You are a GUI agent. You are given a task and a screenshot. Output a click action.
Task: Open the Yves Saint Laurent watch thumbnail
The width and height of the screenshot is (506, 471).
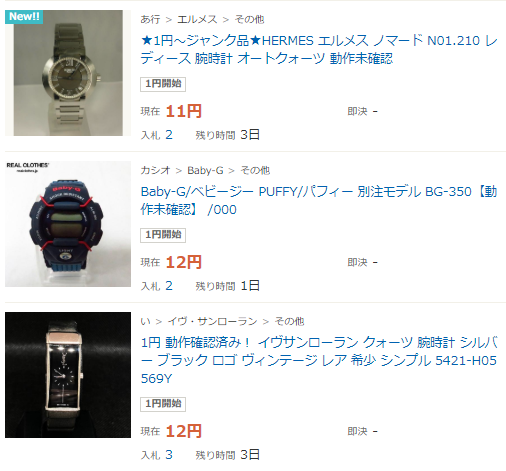[x=68, y=375]
